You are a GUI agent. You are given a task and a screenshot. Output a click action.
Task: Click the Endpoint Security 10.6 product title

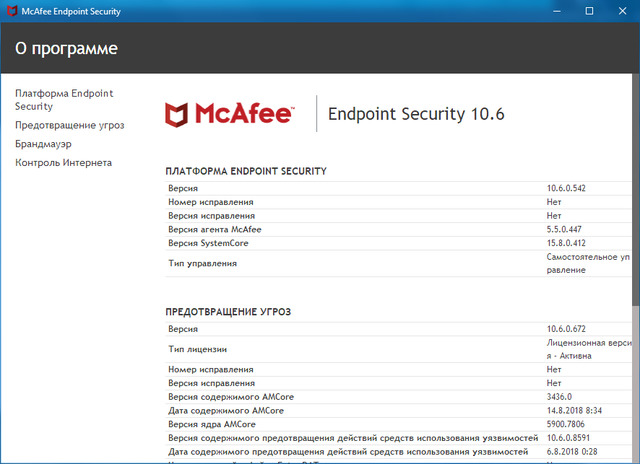tap(416, 114)
